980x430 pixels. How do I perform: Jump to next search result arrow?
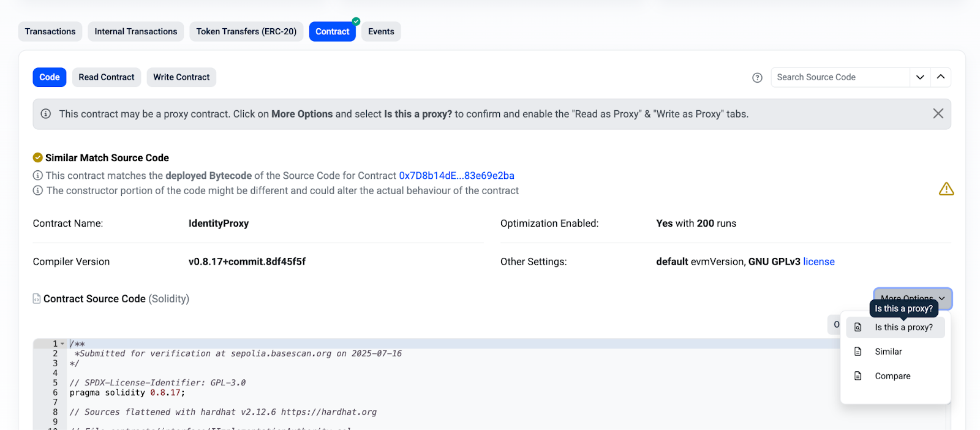coord(920,77)
